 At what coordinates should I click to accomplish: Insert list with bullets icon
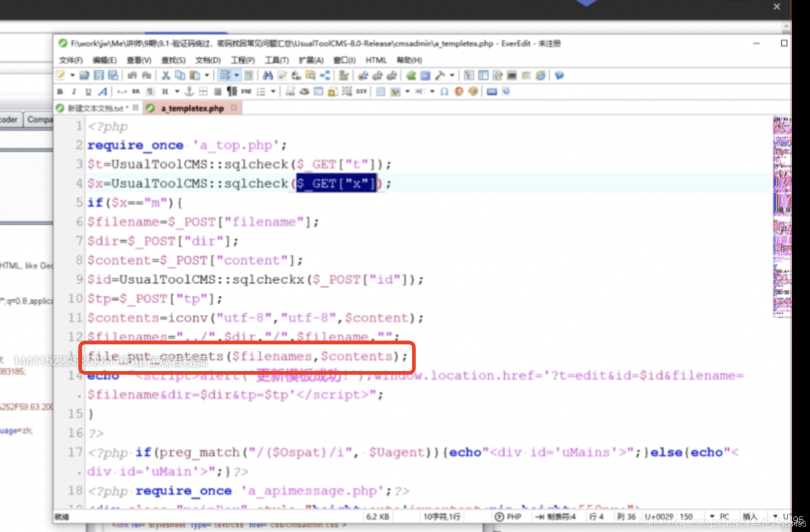click(261, 92)
